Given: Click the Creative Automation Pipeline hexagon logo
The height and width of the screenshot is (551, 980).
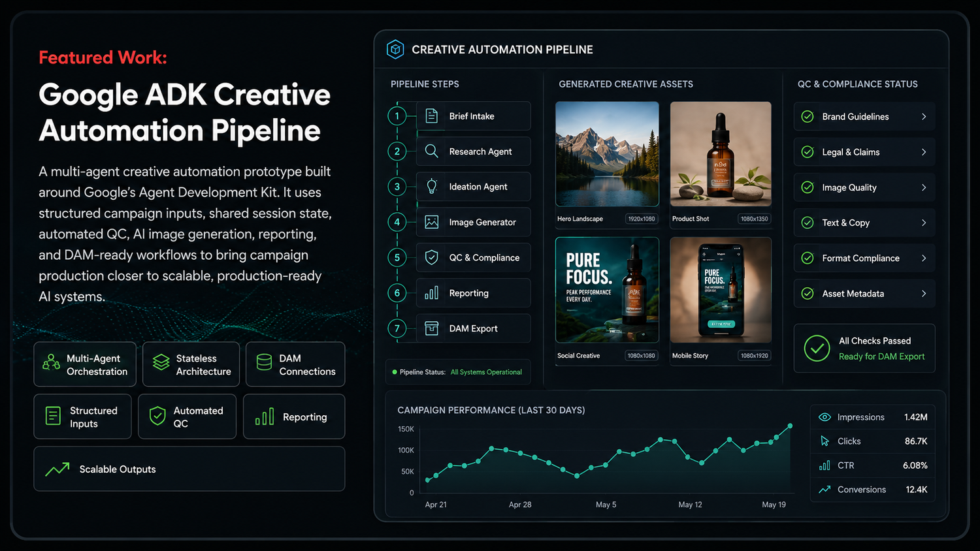Looking at the screenshot, I should point(395,50).
